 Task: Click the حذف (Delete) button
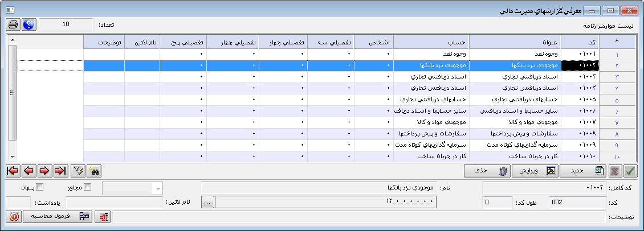pos(487,171)
